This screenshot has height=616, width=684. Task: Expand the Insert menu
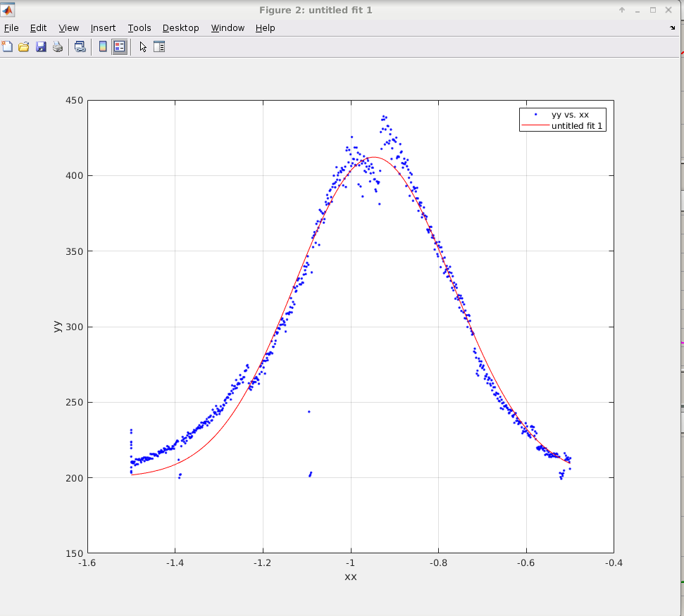point(104,28)
